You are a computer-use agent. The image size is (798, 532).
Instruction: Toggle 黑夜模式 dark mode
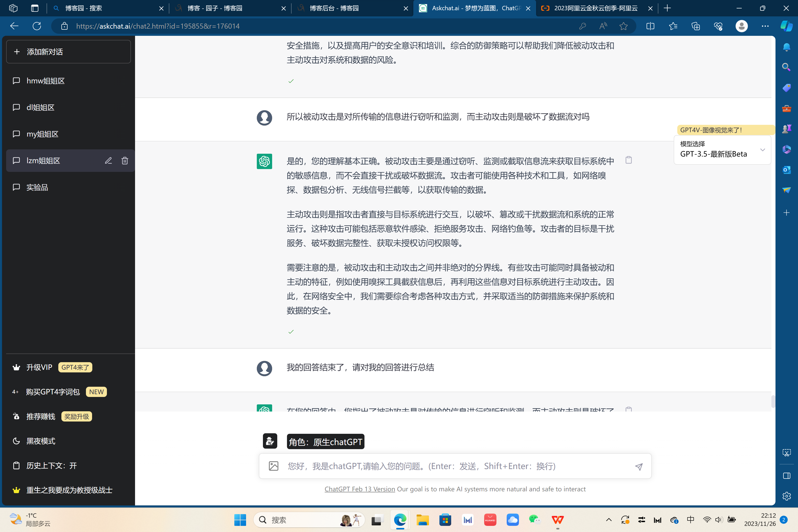pos(41,441)
